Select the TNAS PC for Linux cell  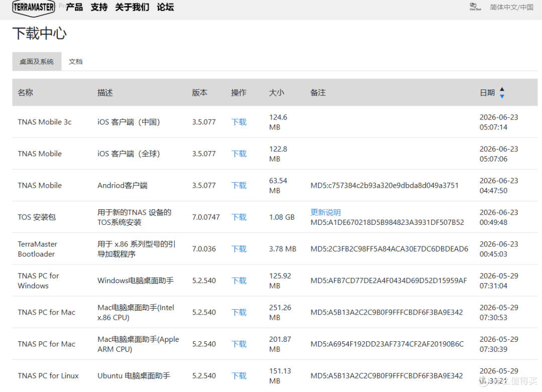tap(48, 376)
